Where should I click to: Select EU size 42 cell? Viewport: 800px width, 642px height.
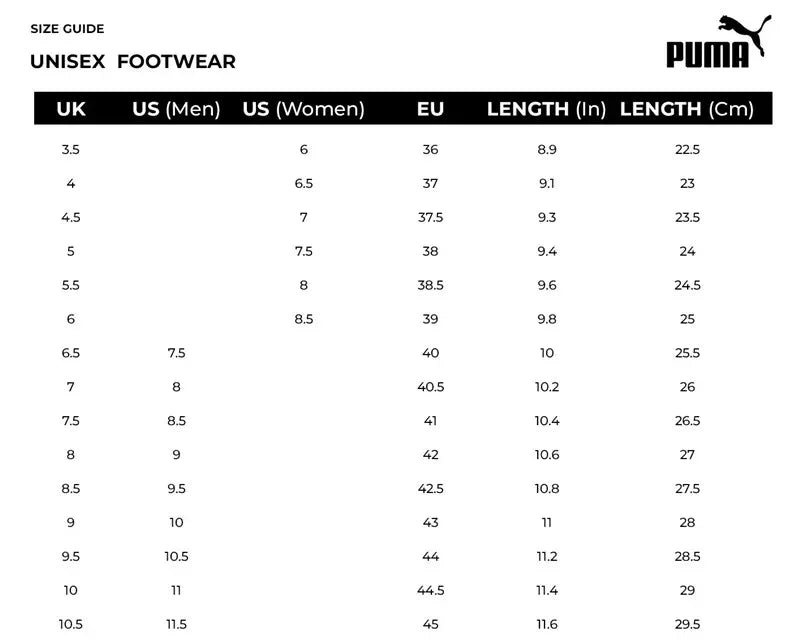(430, 455)
